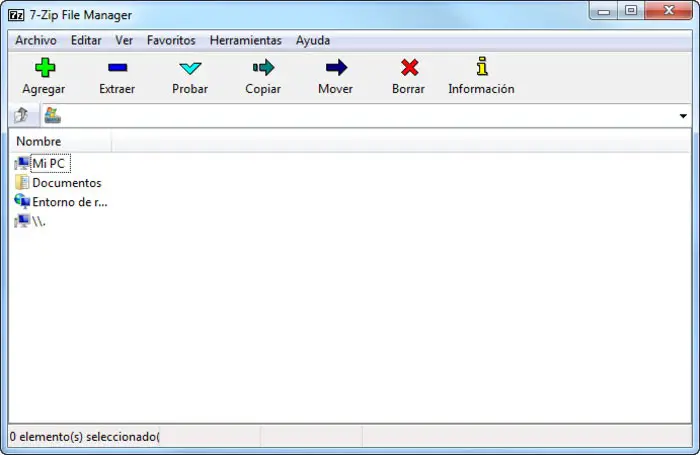Image resolution: width=700 pixels, height=455 pixels.
Task: Click the Documentos folder icon
Action: tap(21, 182)
